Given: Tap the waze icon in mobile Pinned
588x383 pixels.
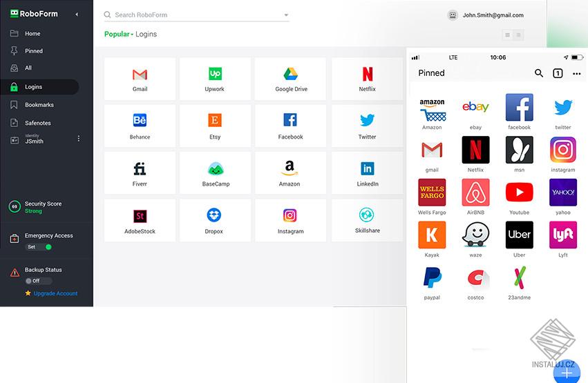Looking at the screenshot, I should (x=475, y=235).
